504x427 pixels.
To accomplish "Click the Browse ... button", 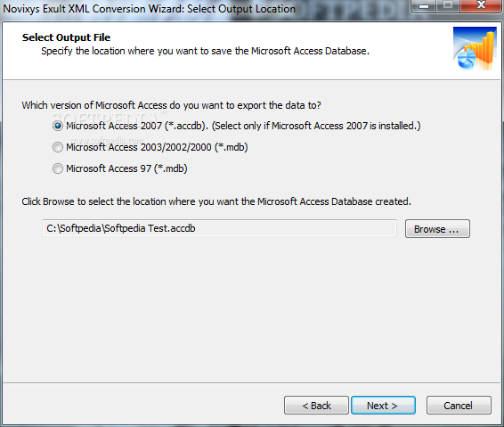I will (x=437, y=229).
